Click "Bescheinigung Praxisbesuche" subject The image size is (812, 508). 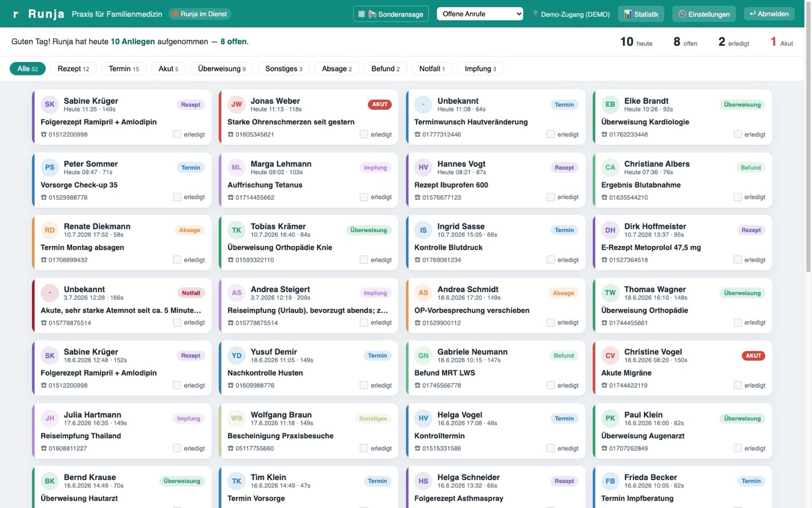(280, 435)
